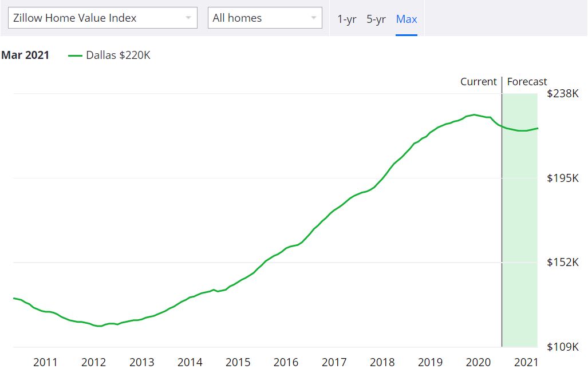Click the 2016 x-axis label
Viewport: 588px width, 377px height.
[x=286, y=362]
